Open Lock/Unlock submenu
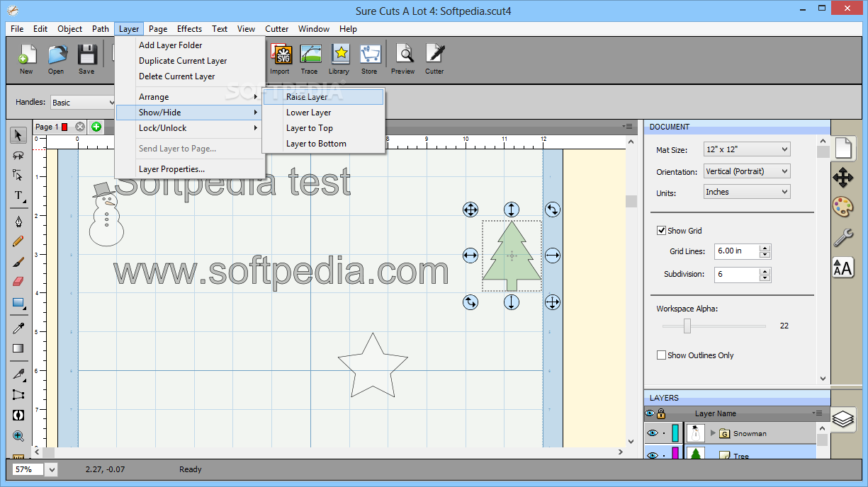Viewport: 868px width, 487px height. [190, 128]
